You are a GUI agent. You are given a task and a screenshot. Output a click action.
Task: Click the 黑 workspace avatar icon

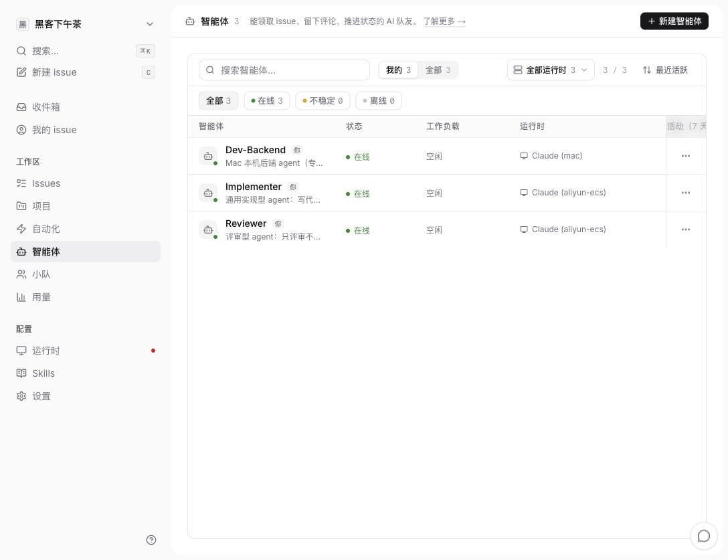pyautogui.click(x=22, y=24)
